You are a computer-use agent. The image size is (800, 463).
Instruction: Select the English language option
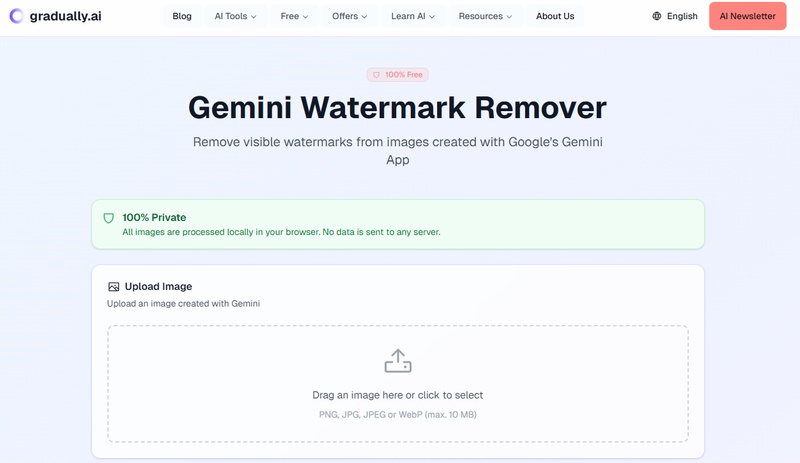pos(682,16)
